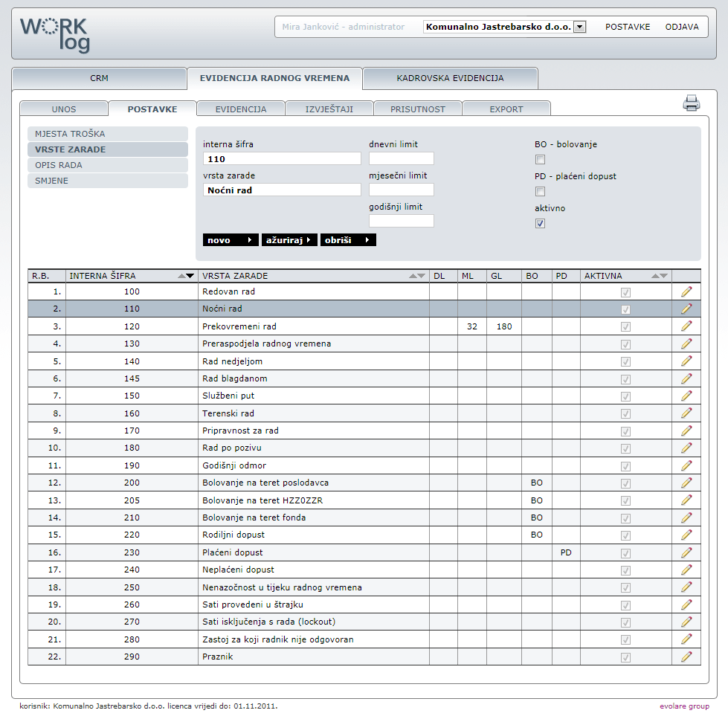
Task: Sort VRSTA ZARADE column ascending arrow
Action: [x=413, y=276]
